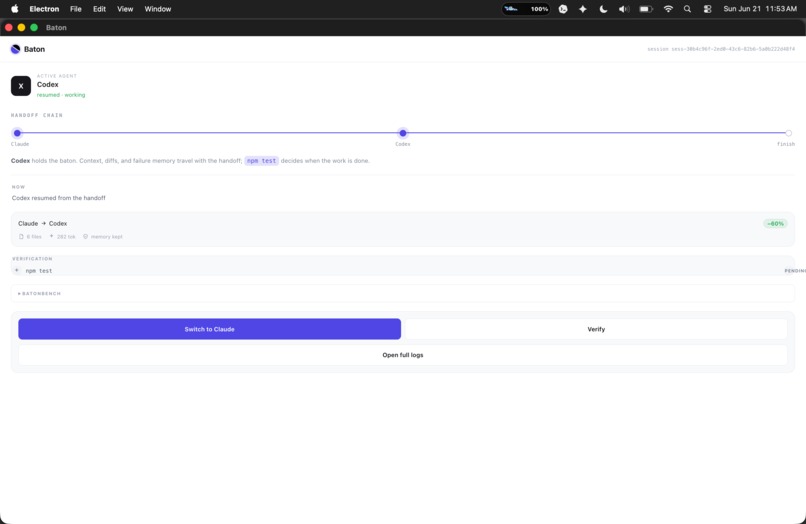Select the Claude node in handoff chain
806x524 pixels.
(17, 133)
